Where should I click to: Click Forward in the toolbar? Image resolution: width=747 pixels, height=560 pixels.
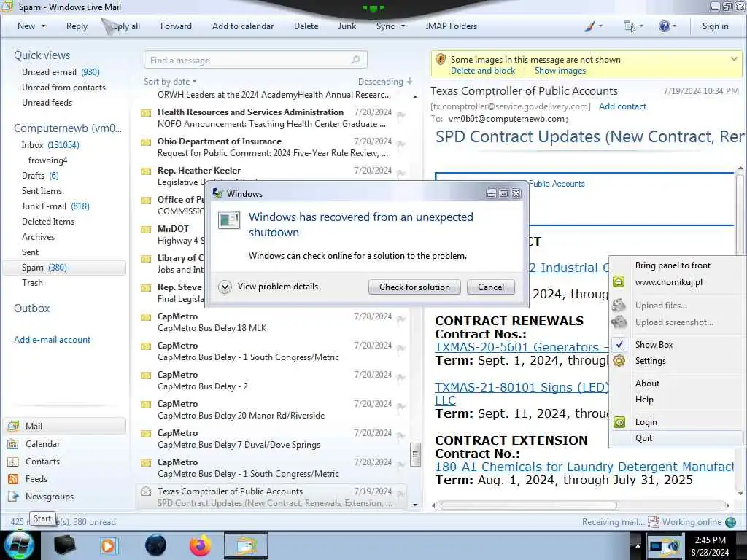176,26
